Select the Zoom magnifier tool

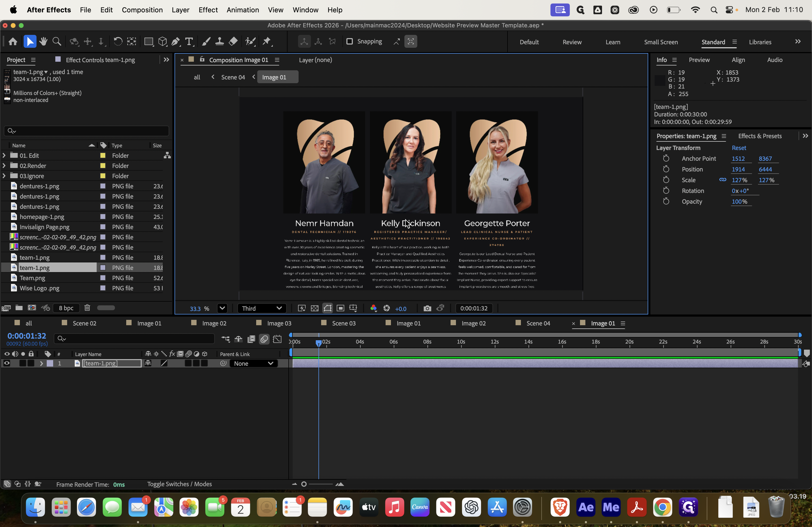coord(57,42)
